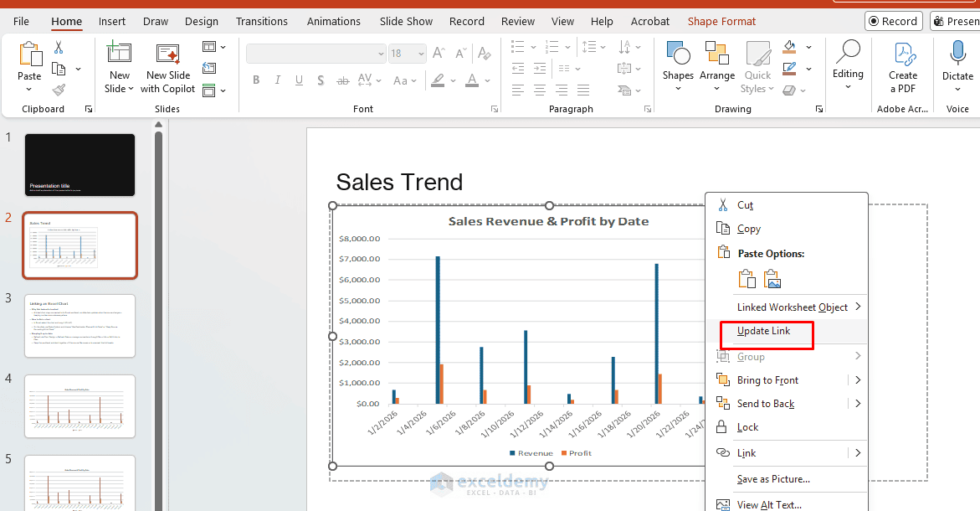This screenshot has height=511, width=980.
Task: Click the Decrease List Level icon
Action: (517, 68)
